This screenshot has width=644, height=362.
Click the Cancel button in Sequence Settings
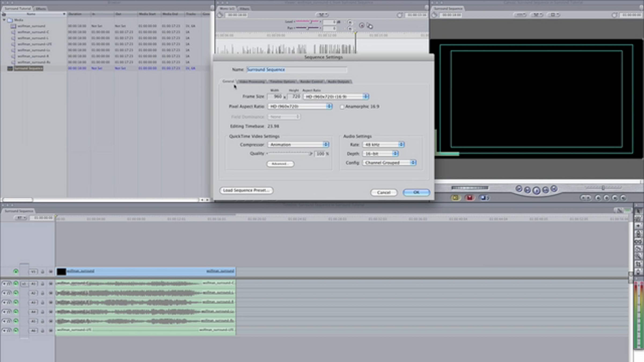(384, 193)
